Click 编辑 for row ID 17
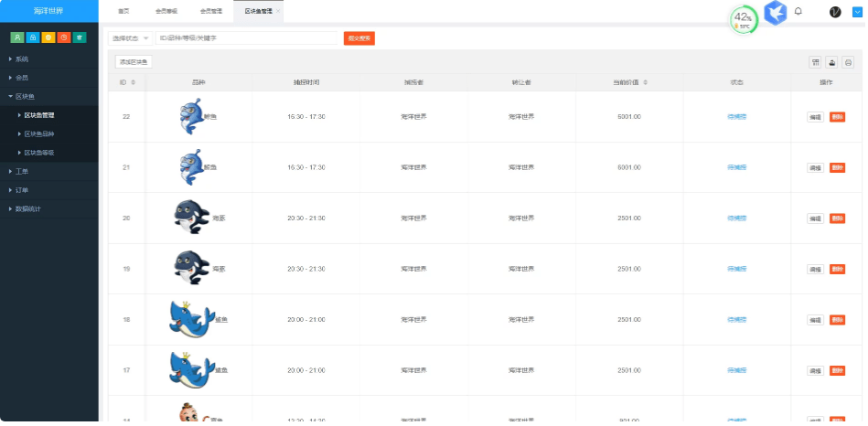This screenshot has height=426, width=868. point(816,370)
